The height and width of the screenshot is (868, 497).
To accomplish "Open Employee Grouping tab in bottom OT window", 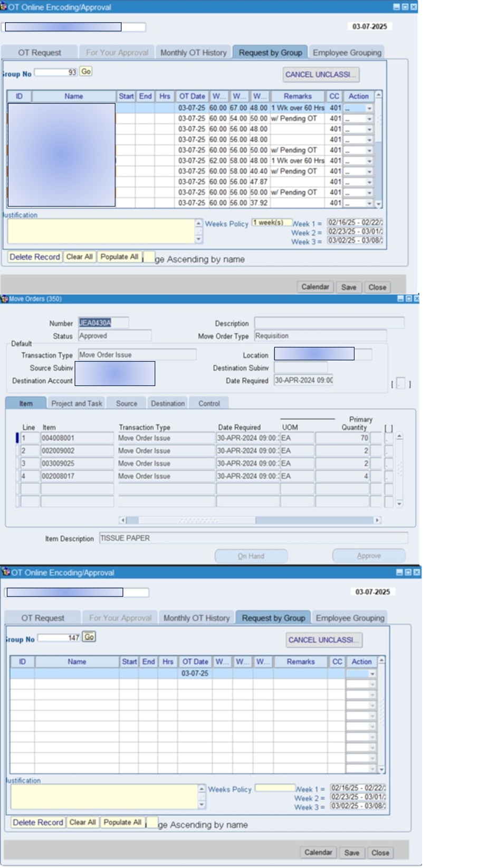I will [x=350, y=618].
